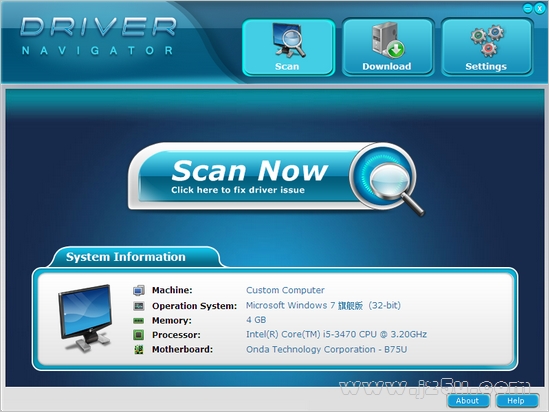Open the About dialog

click(x=468, y=401)
